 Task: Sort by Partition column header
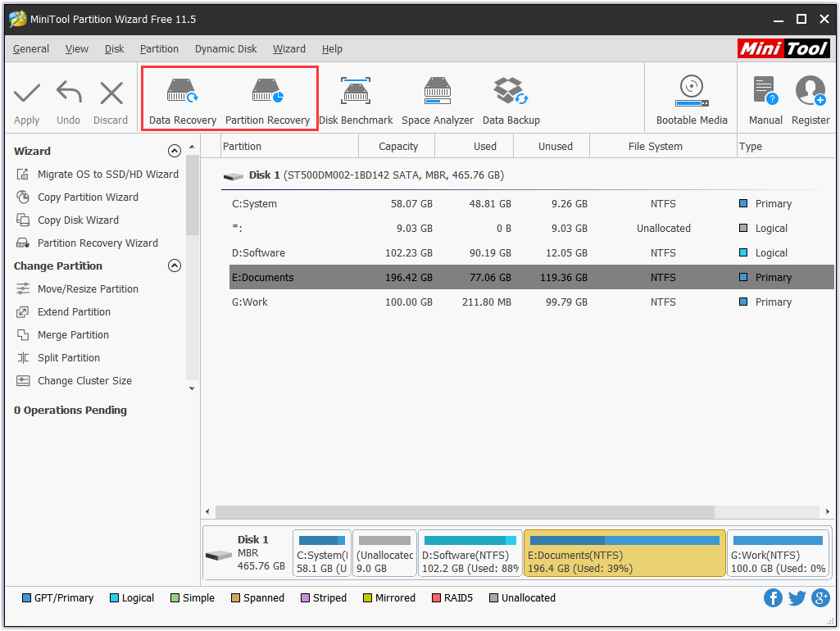pos(289,146)
